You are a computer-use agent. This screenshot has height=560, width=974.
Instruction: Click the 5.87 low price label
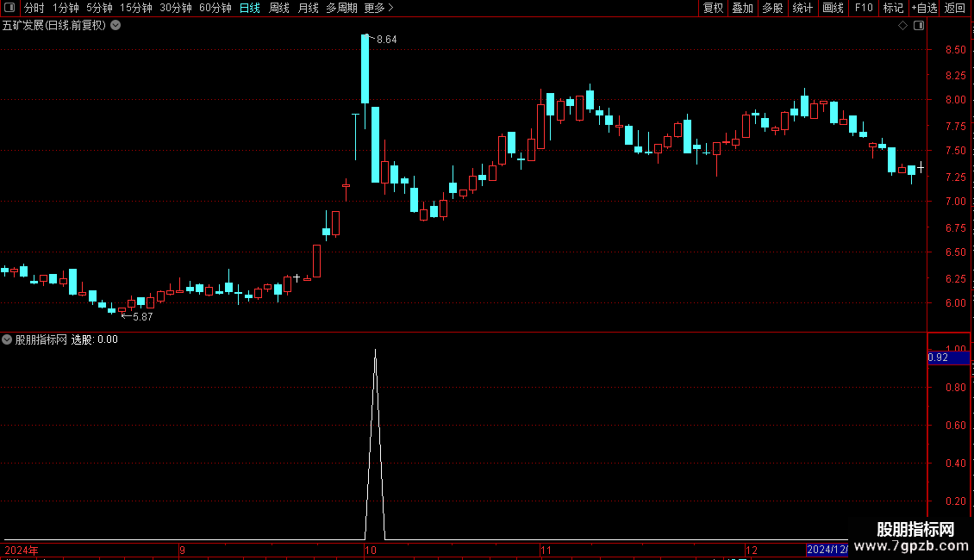[x=142, y=317]
